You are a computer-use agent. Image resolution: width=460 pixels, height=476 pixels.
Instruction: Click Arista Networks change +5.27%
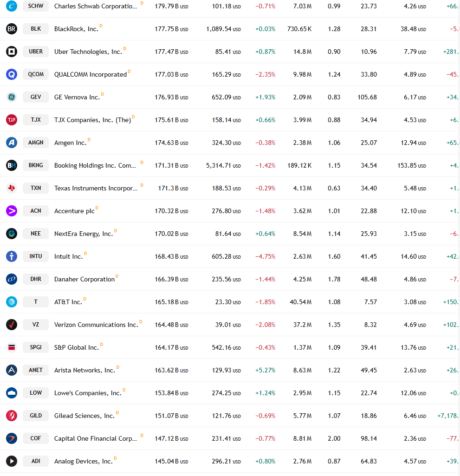pyautogui.click(x=265, y=371)
